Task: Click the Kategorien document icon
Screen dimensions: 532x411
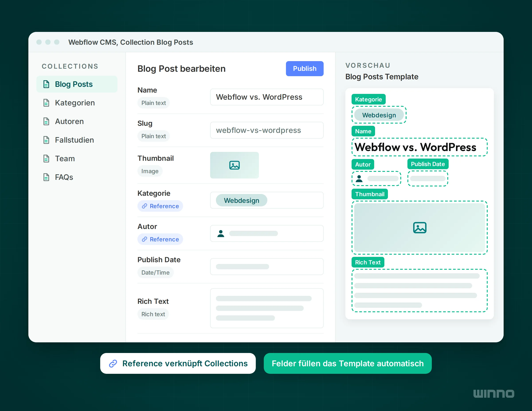Action: tap(46, 103)
